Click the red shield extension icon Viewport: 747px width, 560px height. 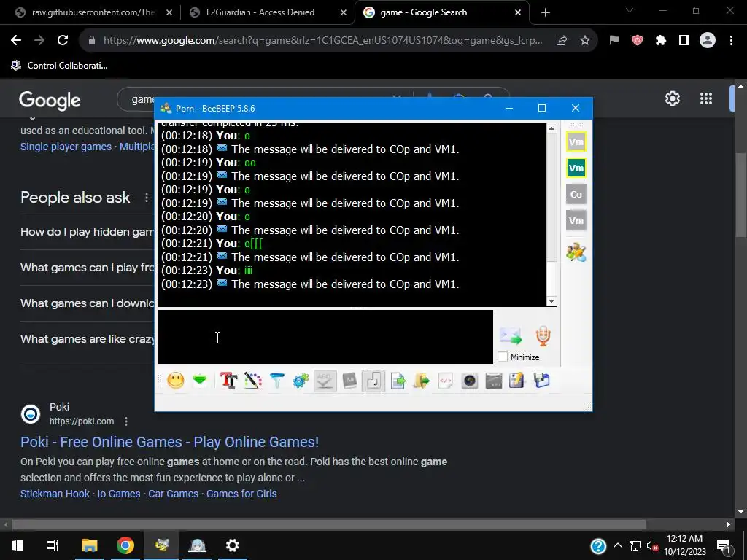pos(638,41)
